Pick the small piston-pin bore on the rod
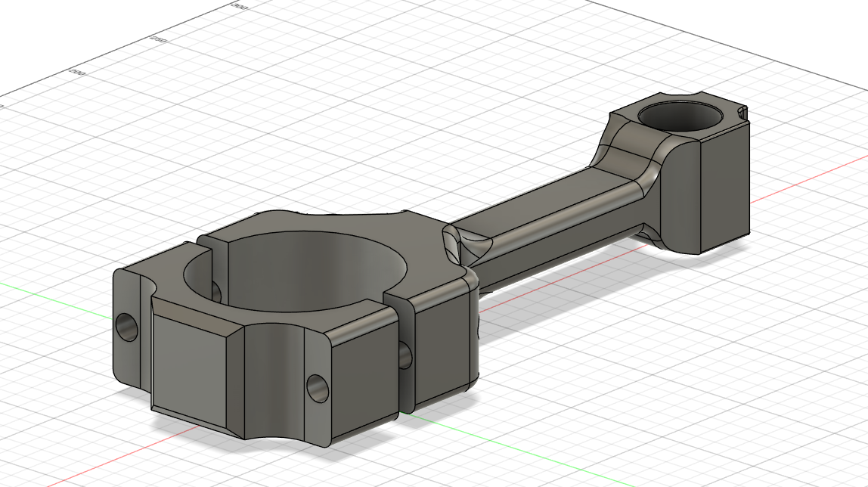Screen dimensions: 868x487 click(680, 116)
